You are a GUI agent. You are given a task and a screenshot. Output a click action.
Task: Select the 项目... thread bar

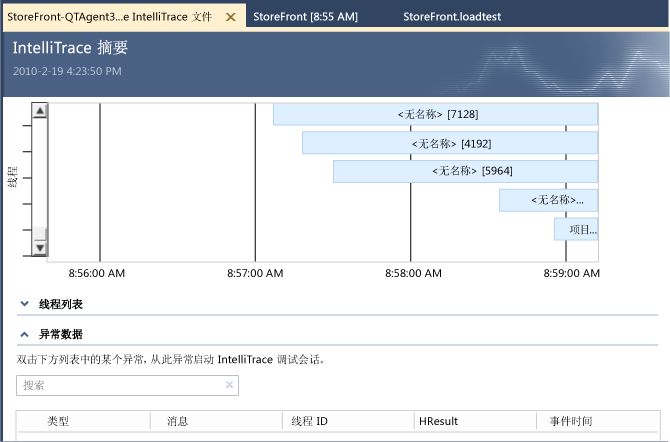[576, 229]
